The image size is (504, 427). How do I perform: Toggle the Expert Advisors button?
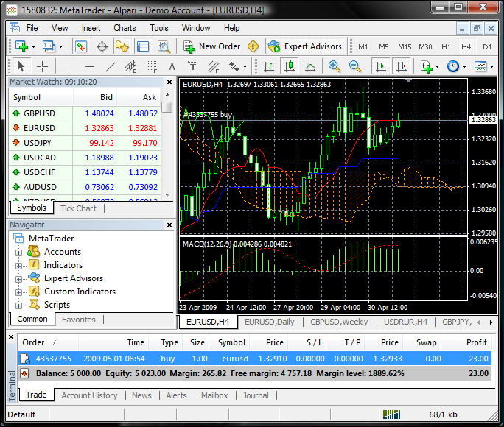[x=305, y=46]
